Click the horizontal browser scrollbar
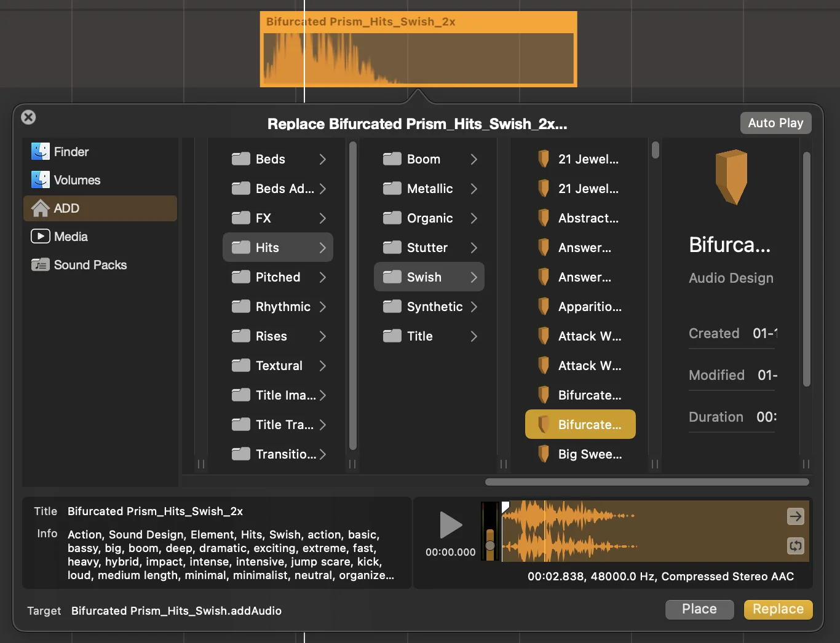The width and height of the screenshot is (840, 643). coord(647,482)
